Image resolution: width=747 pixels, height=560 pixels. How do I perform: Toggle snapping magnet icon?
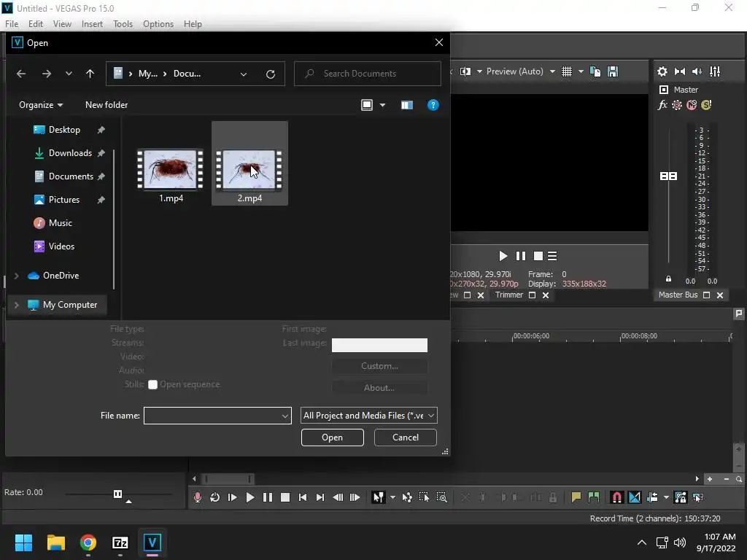pos(617,497)
